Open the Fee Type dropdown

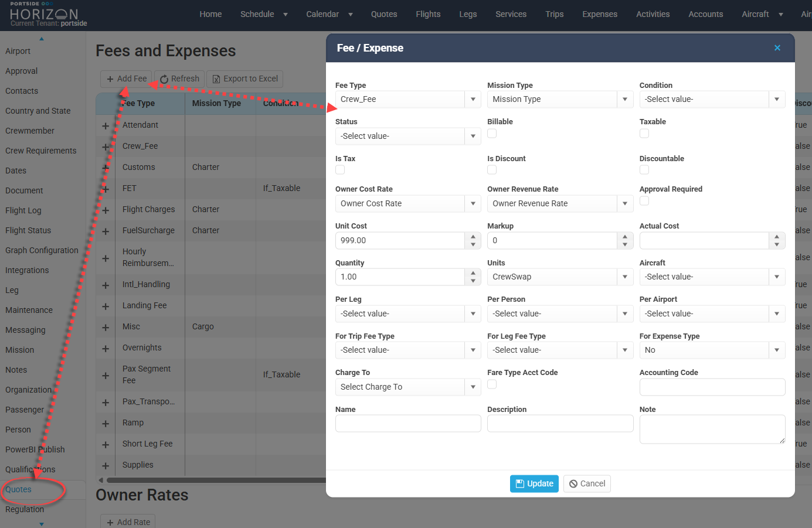[473, 100]
